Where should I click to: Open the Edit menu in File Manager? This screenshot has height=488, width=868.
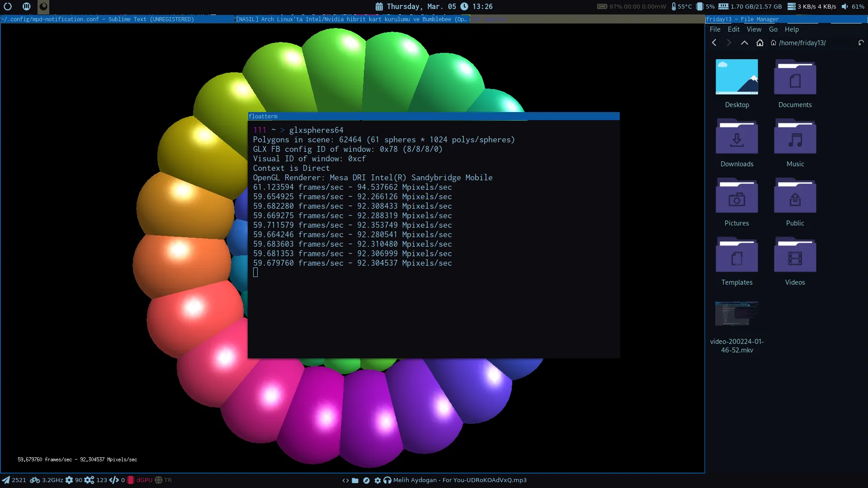[734, 29]
